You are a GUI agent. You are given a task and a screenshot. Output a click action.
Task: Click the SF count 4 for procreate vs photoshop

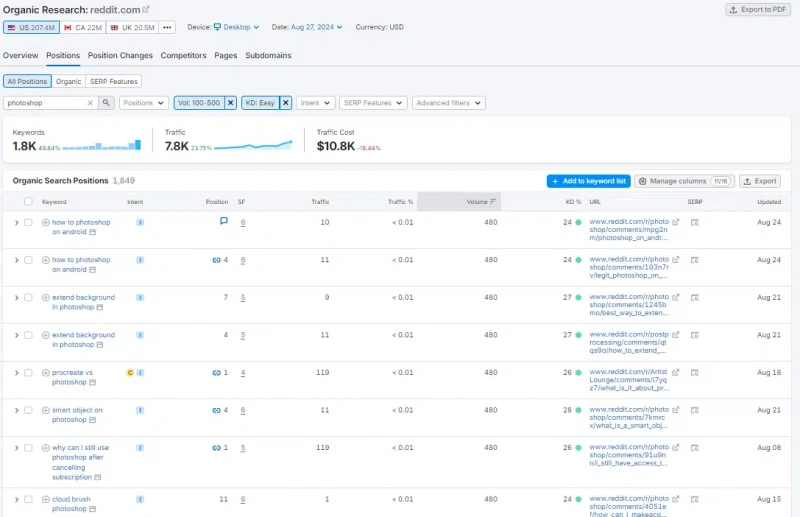point(243,373)
